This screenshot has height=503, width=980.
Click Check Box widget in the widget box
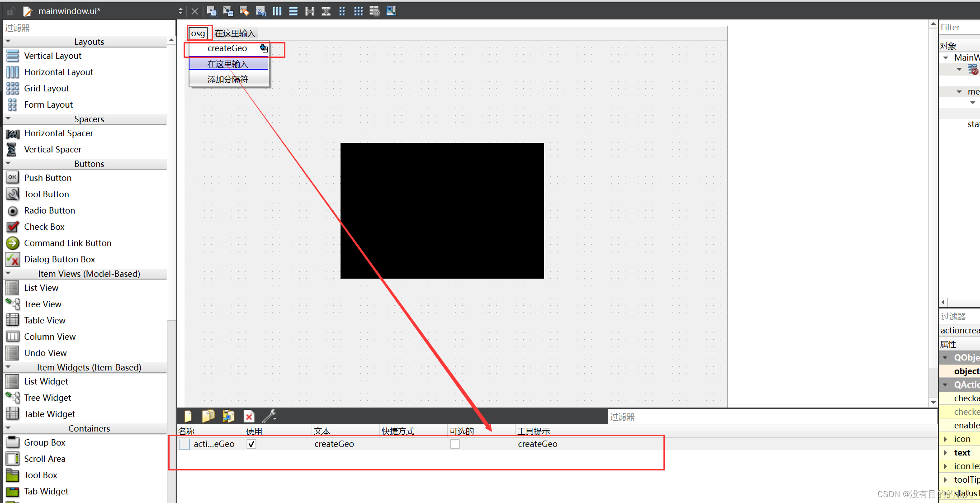pyautogui.click(x=44, y=227)
